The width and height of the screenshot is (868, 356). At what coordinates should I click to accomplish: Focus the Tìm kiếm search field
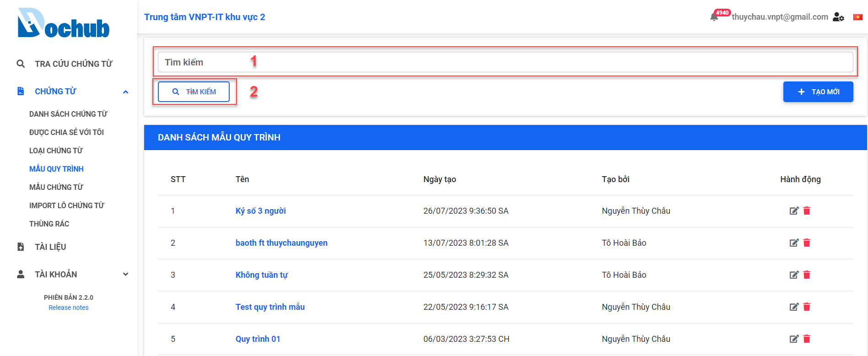click(505, 62)
